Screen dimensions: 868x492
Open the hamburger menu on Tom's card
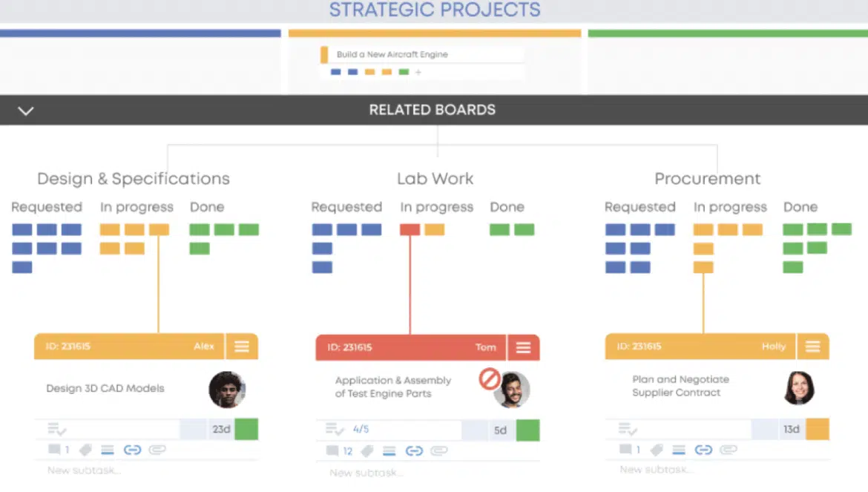[523, 347]
